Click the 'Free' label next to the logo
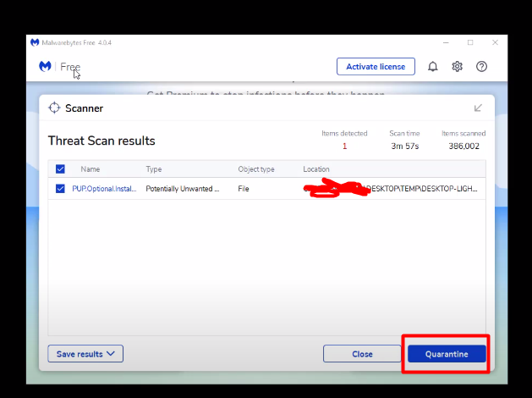This screenshot has width=532, height=398. (x=70, y=67)
